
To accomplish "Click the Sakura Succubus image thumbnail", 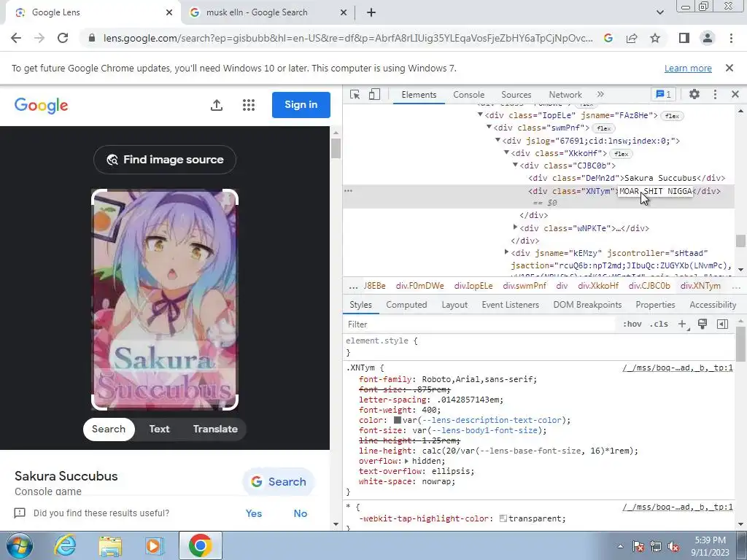I will tap(165, 300).
